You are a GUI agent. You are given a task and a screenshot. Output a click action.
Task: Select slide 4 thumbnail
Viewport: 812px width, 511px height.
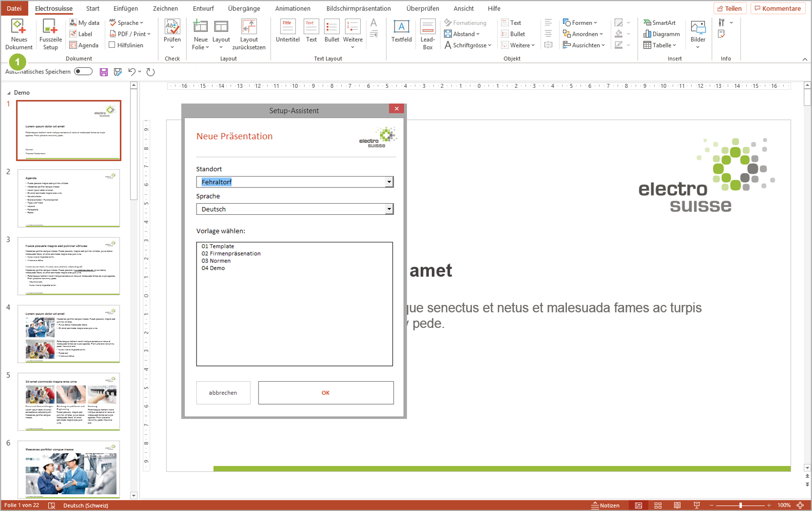pos(69,334)
